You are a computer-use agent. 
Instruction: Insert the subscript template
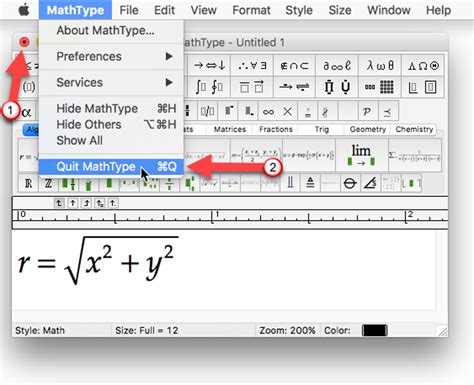click(248, 111)
